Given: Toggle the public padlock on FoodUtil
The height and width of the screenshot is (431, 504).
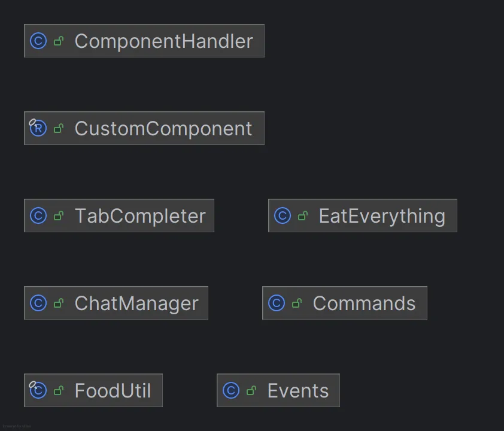Looking at the screenshot, I should pyautogui.click(x=57, y=390).
